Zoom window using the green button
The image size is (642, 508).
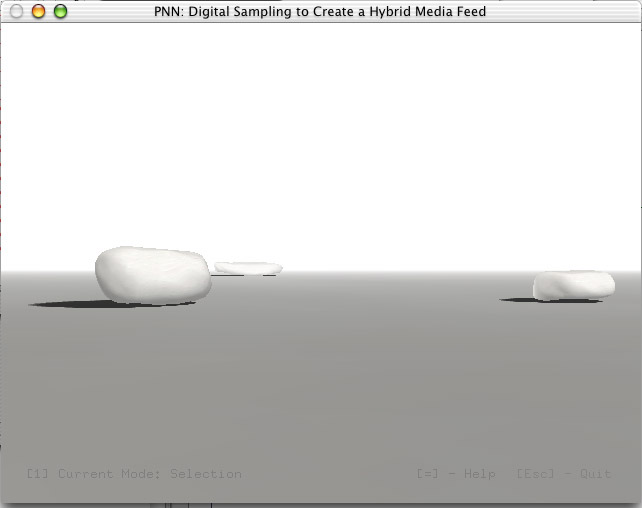click(61, 11)
